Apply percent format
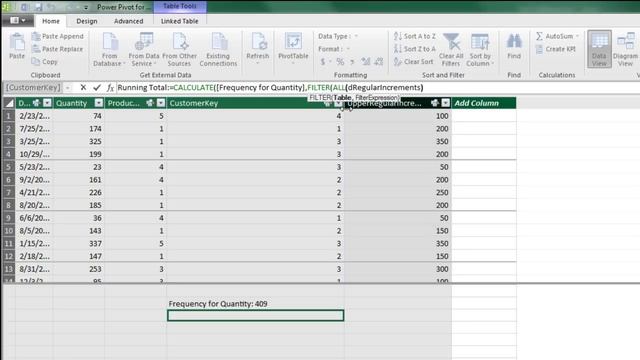This screenshot has width=640, height=360. click(340, 62)
